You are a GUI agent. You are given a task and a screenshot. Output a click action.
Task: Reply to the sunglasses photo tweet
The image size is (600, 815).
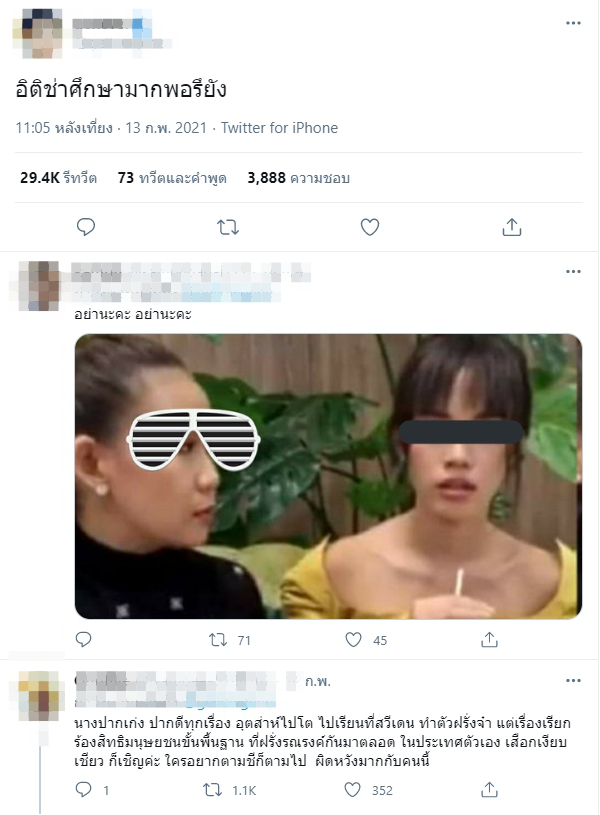click(84, 640)
